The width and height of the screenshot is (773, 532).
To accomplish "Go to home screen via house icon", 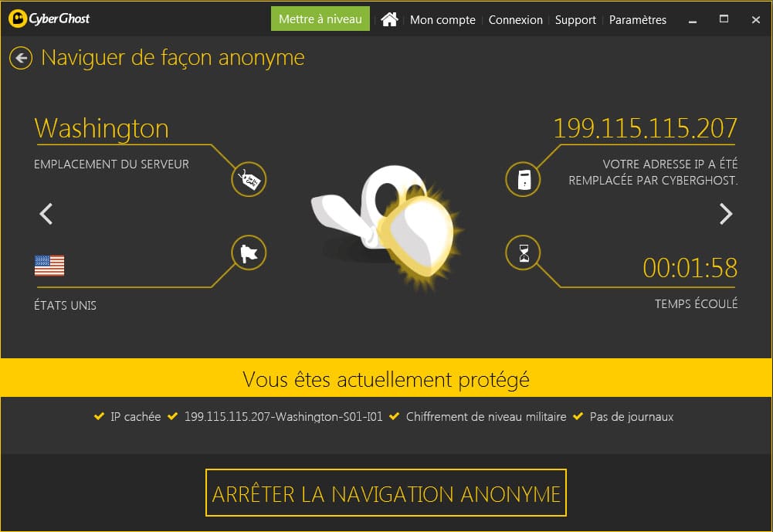I will (389, 20).
